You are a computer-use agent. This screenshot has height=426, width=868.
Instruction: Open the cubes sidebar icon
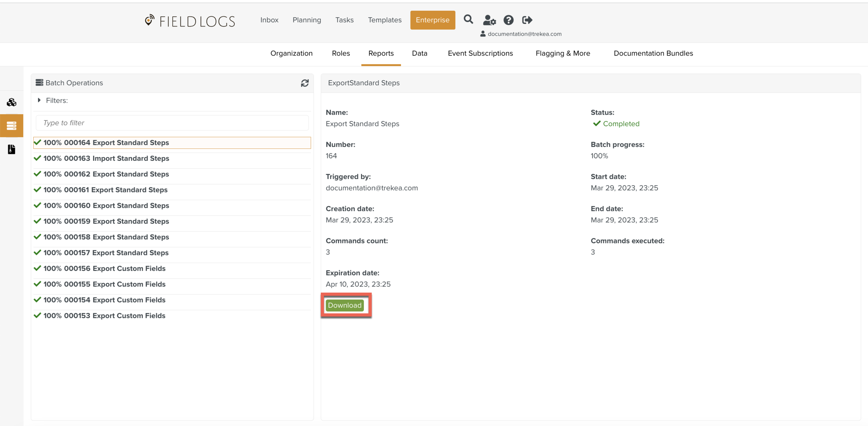[11, 102]
